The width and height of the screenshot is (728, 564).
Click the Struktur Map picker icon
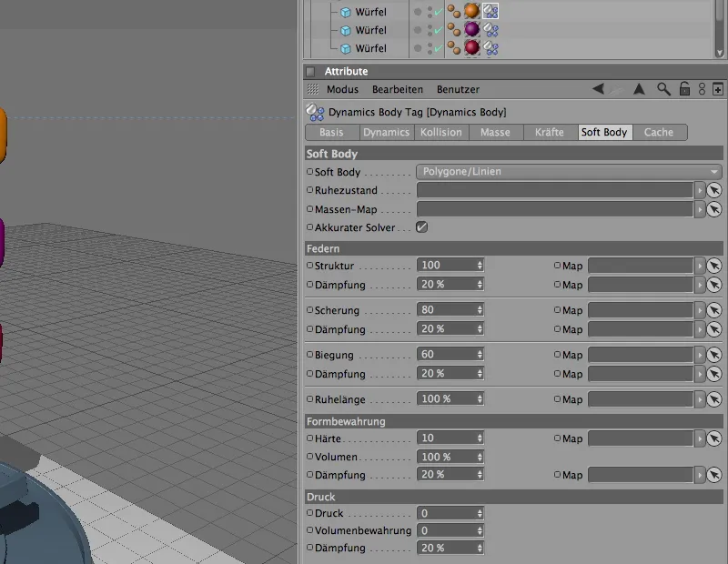[714, 266]
